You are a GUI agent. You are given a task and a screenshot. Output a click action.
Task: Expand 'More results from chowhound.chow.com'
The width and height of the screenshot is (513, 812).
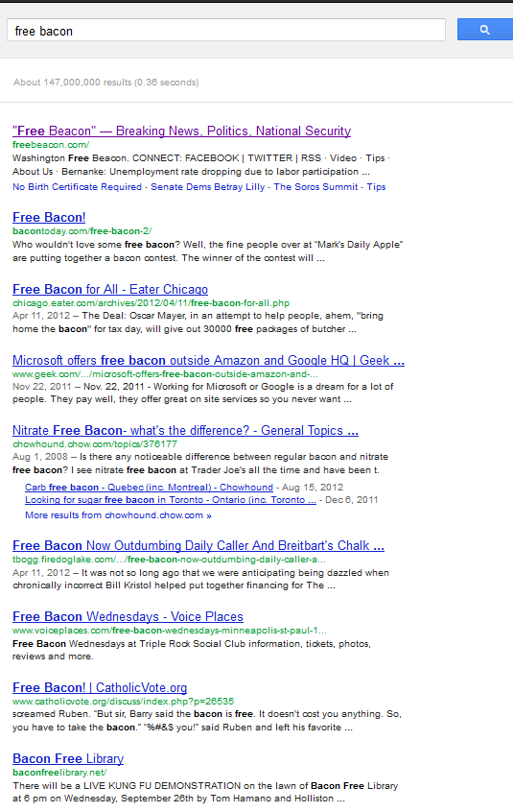pos(118,515)
